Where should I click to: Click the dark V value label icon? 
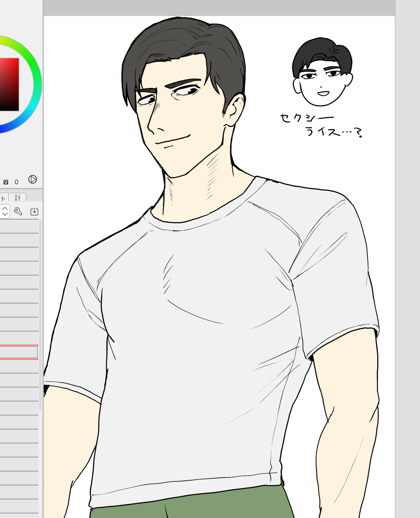click(x=6, y=182)
